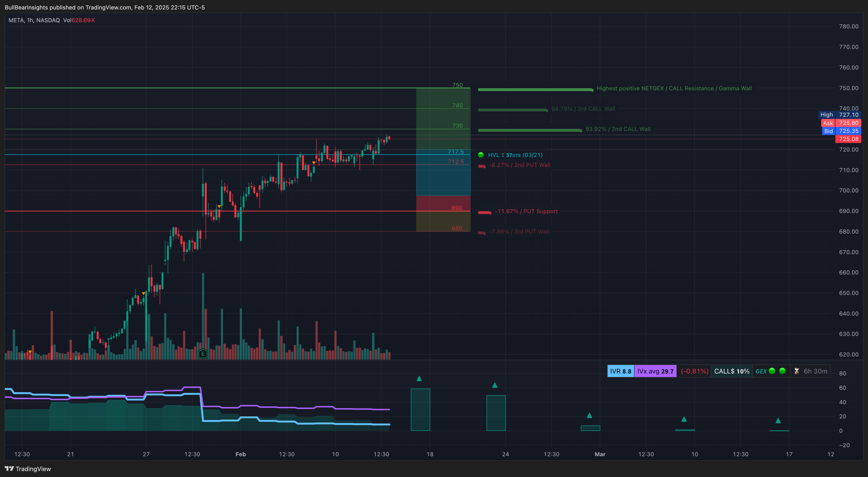Click the 717.5 level label in the zone box

point(456,152)
